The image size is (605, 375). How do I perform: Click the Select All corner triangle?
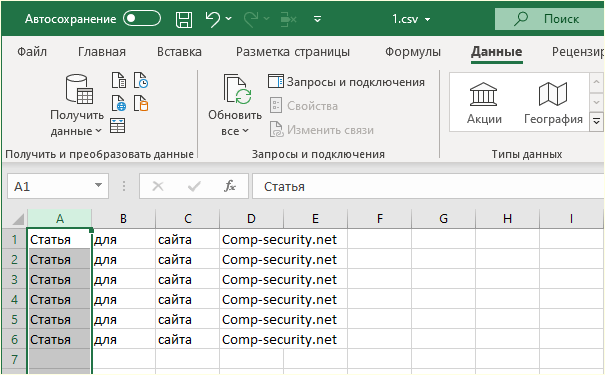[x=18, y=220]
